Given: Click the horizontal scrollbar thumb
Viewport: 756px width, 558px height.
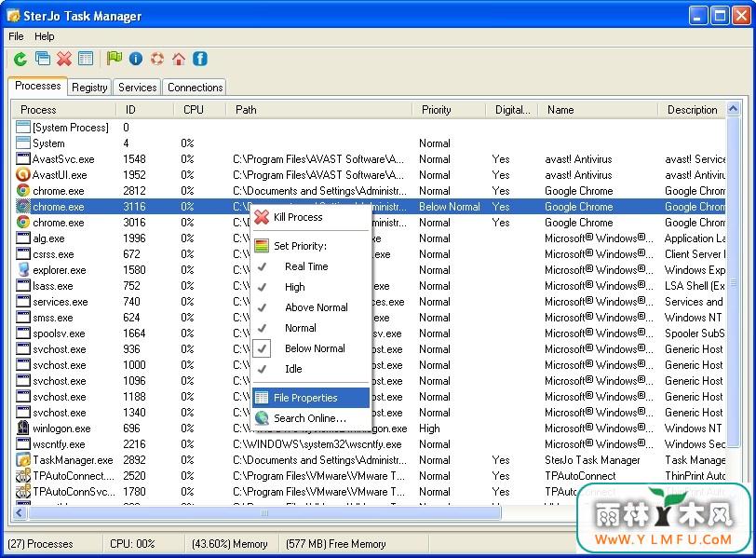Looking at the screenshot, I should pyautogui.click(x=264, y=512).
